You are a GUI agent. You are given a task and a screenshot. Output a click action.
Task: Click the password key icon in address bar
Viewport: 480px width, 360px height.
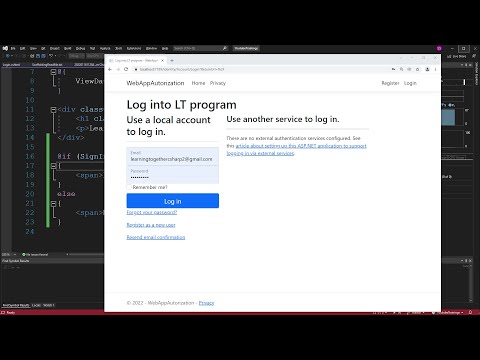393,69
